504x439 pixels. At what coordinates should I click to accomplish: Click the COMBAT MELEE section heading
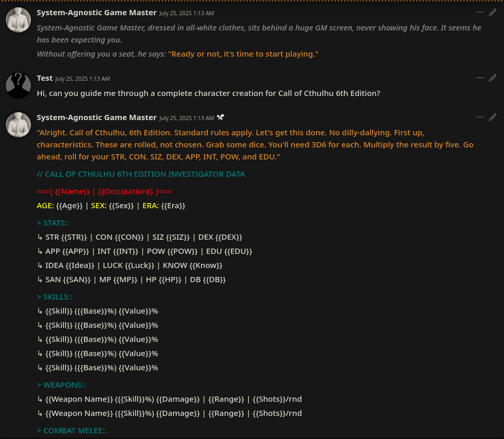point(71,430)
